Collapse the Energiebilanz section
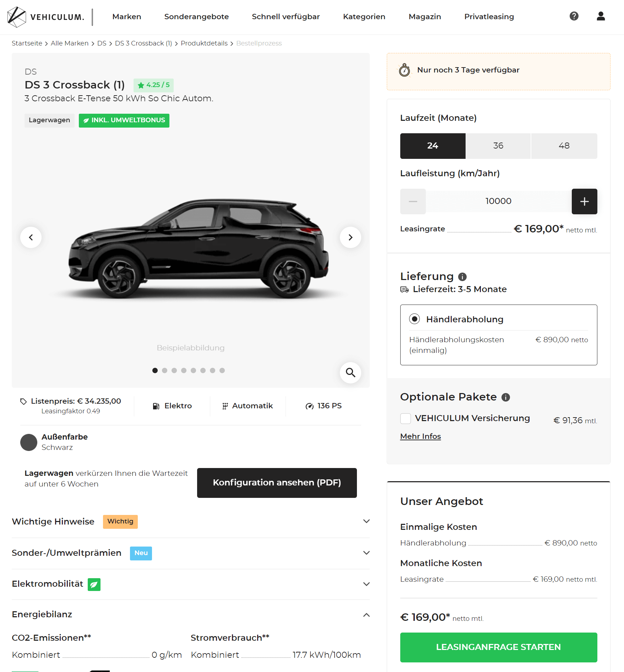Screen dimensions: 624x672 [x=191, y=614]
